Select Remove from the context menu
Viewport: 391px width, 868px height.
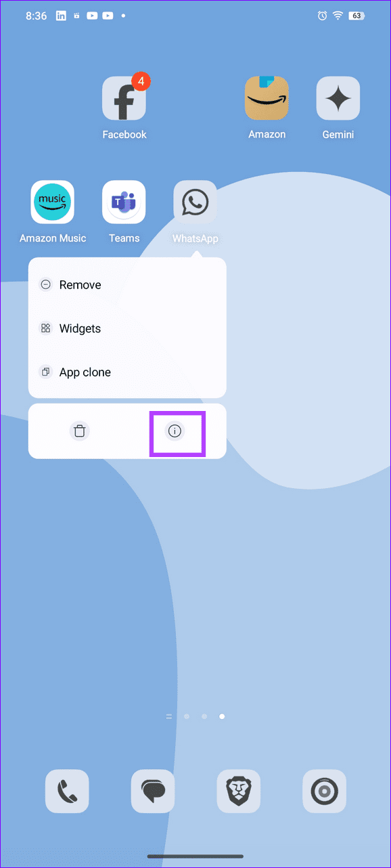(127, 285)
